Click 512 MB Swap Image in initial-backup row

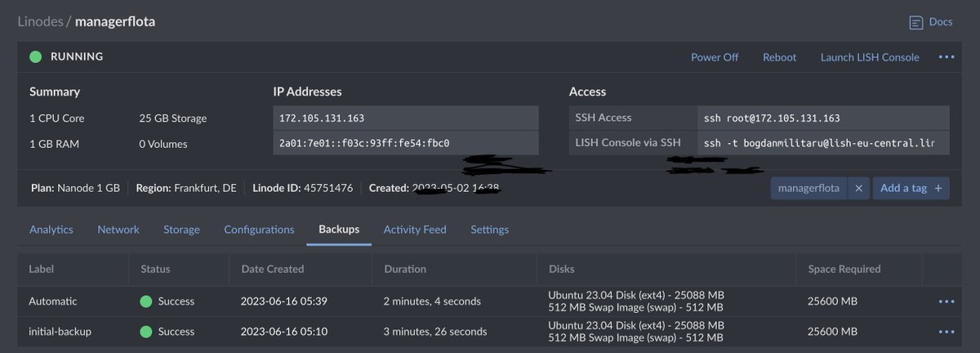[635, 338]
